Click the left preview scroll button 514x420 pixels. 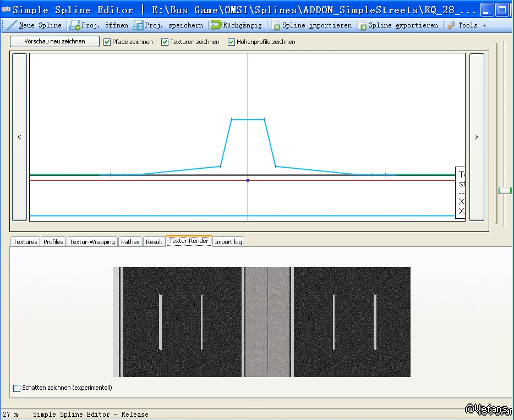pos(19,137)
